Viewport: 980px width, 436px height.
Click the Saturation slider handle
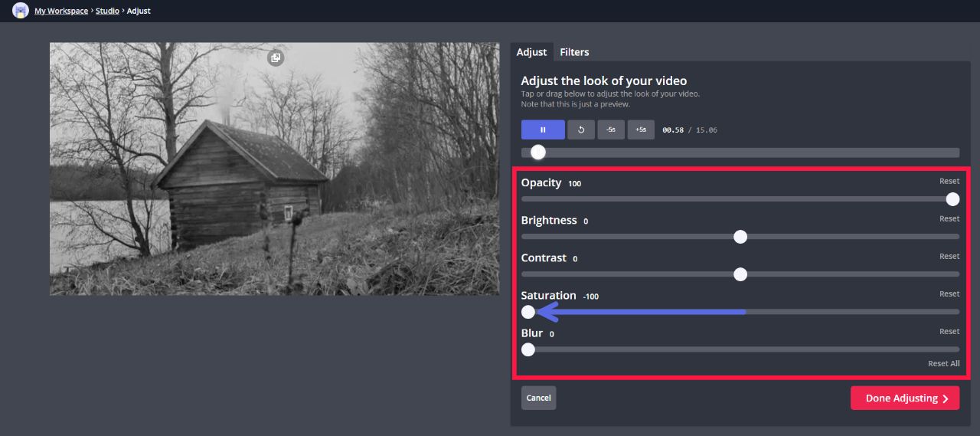click(528, 312)
